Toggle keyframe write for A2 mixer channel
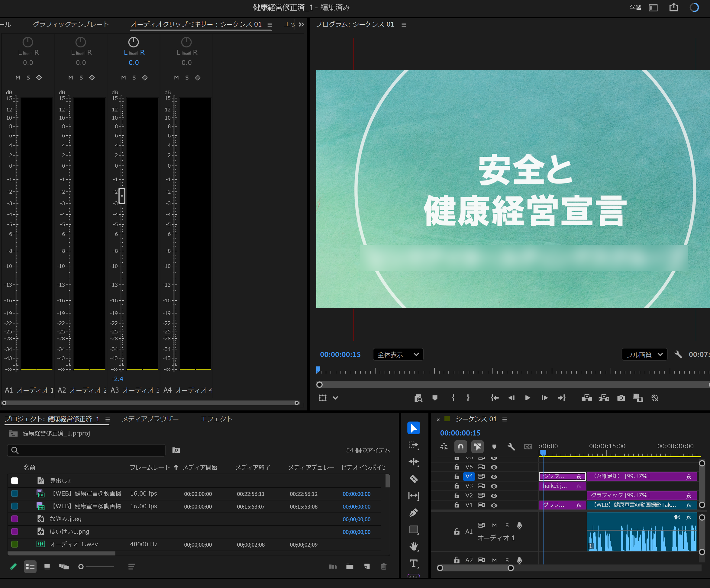Viewport: 710px width, 588px height. pos(92,78)
